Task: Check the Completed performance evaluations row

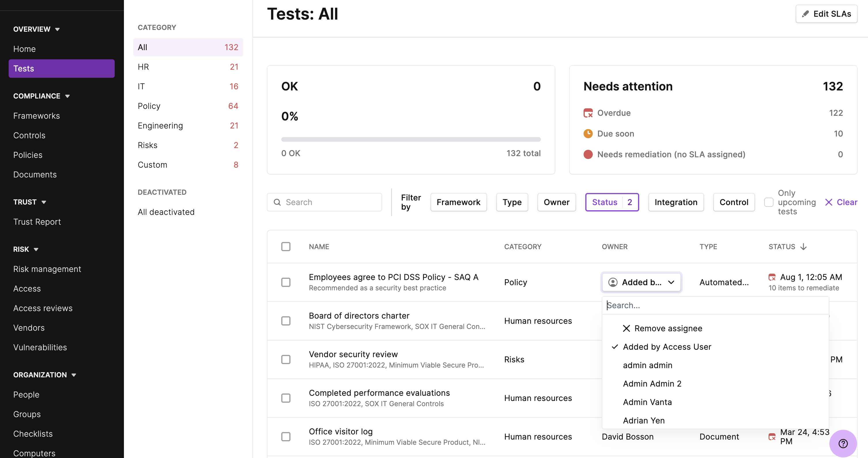Action: point(286,398)
